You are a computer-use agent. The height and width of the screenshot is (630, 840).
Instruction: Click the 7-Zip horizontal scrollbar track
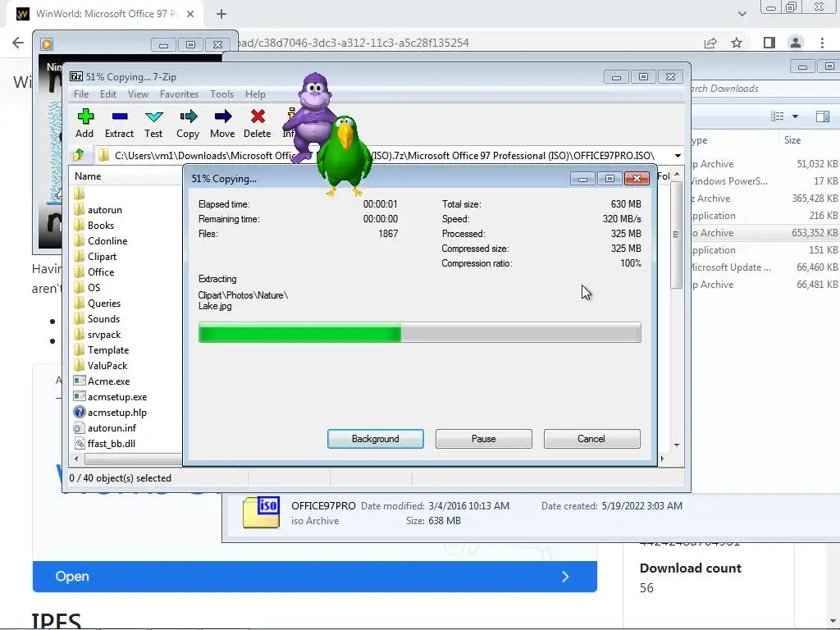pyautogui.click(x=132, y=459)
